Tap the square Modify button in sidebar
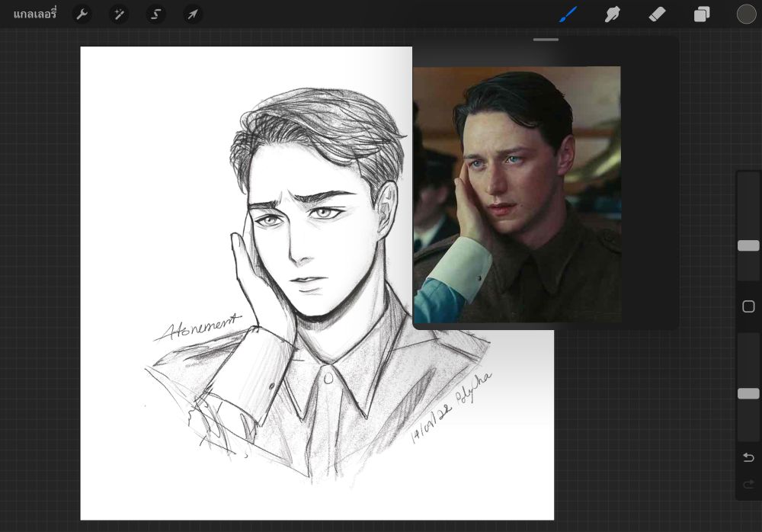 click(748, 306)
